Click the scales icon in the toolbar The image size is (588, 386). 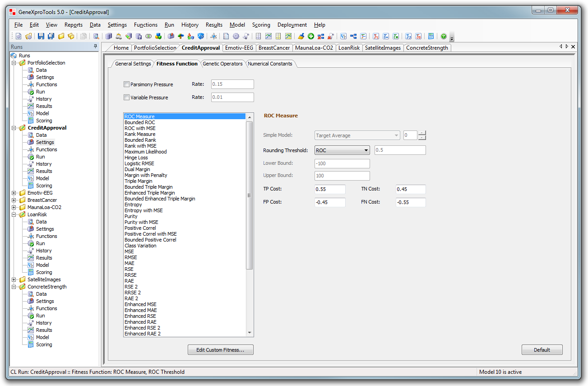[x=119, y=37]
